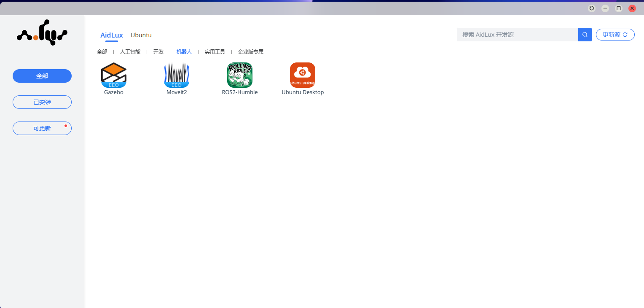
Task: Open the Gazebo app icon
Action: pos(114,75)
